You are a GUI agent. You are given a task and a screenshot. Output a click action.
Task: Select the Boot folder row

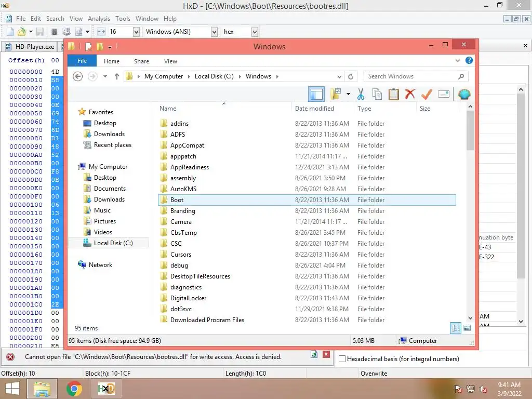coord(307,200)
